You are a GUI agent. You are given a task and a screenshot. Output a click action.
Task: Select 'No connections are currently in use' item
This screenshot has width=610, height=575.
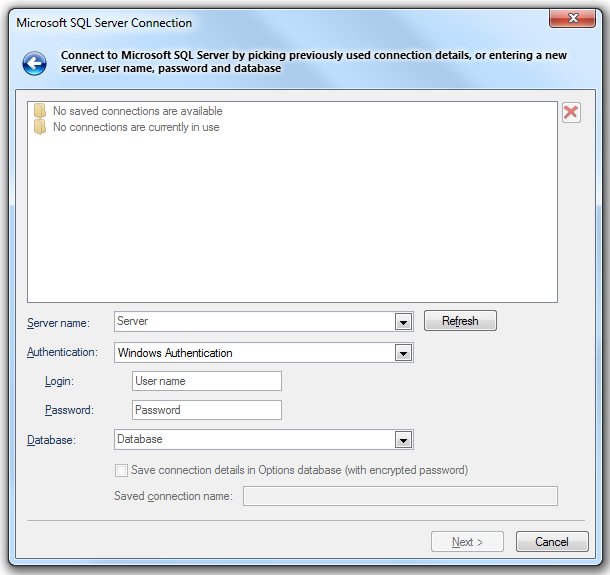[136, 127]
